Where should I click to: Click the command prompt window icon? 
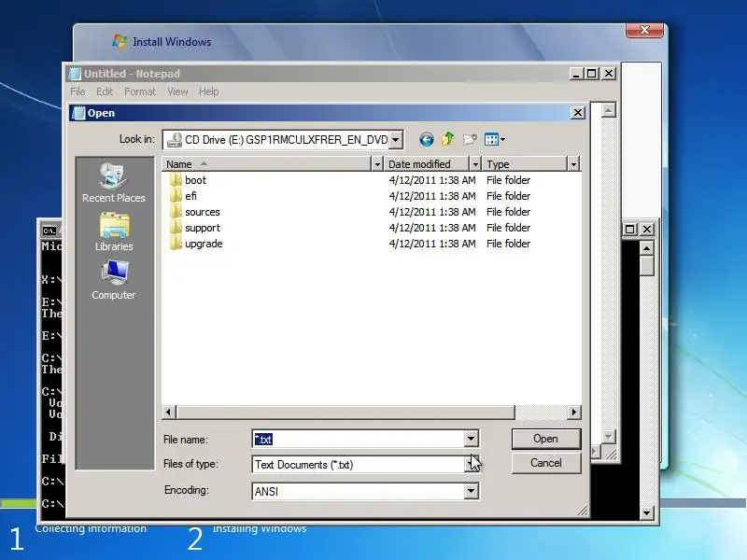point(49,231)
